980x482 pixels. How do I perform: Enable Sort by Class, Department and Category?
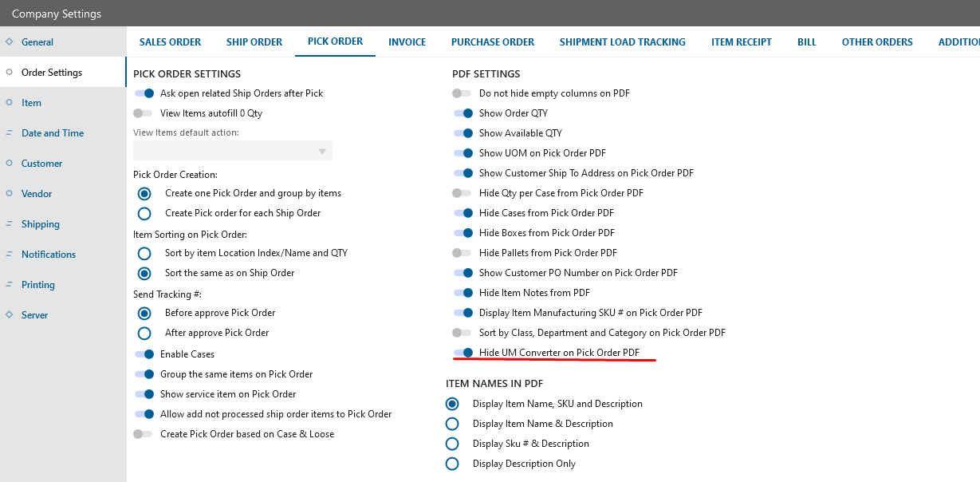click(x=462, y=333)
